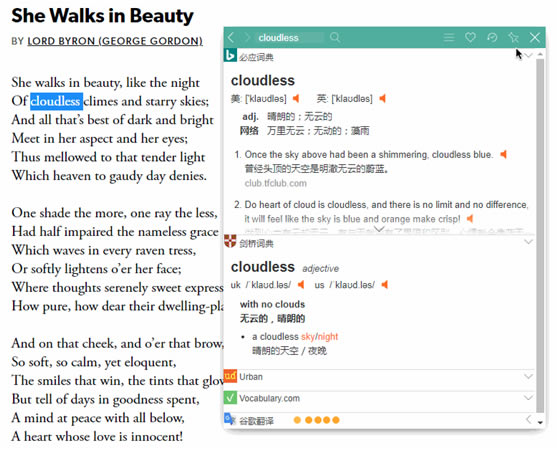Open the search history clock icon
The height and width of the screenshot is (450, 557).
pos(492,37)
